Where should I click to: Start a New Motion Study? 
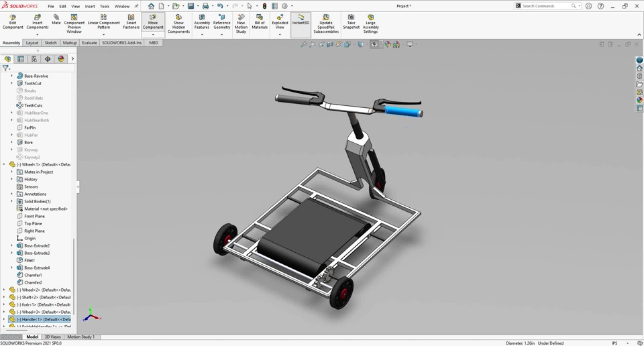point(241,24)
